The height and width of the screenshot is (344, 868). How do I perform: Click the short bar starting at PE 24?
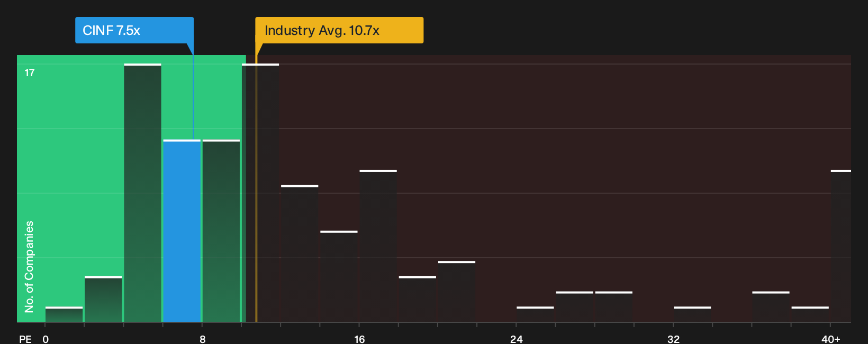pos(535,314)
